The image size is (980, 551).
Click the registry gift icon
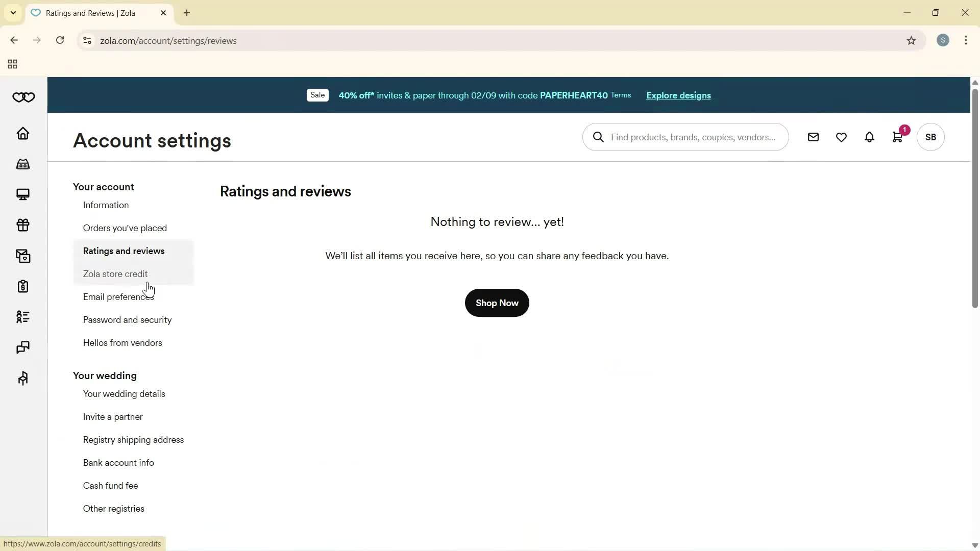pyautogui.click(x=23, y=225)
